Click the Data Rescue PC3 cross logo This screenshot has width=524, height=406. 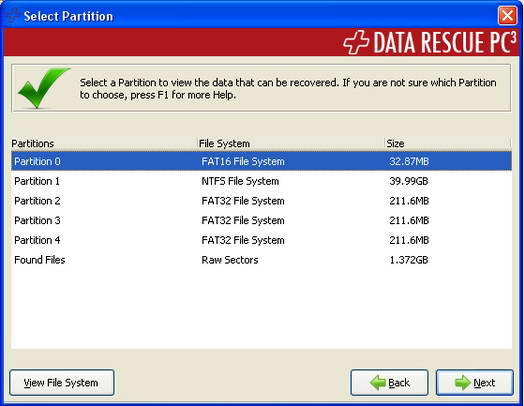pyautogui.click(x=356, y=42)
